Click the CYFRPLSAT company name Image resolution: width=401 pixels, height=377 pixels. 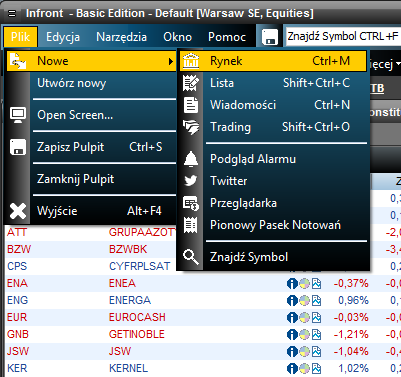pyautogui.click(x=140, y=266)
